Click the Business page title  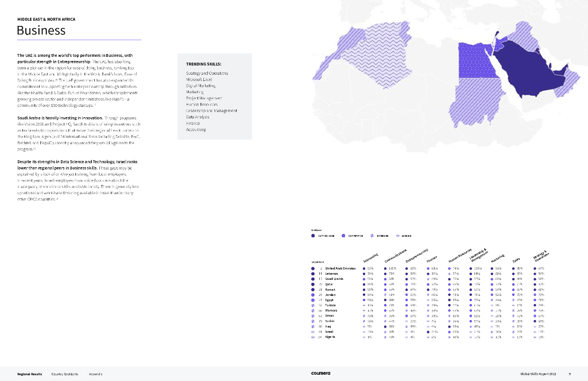pos(41,30)
